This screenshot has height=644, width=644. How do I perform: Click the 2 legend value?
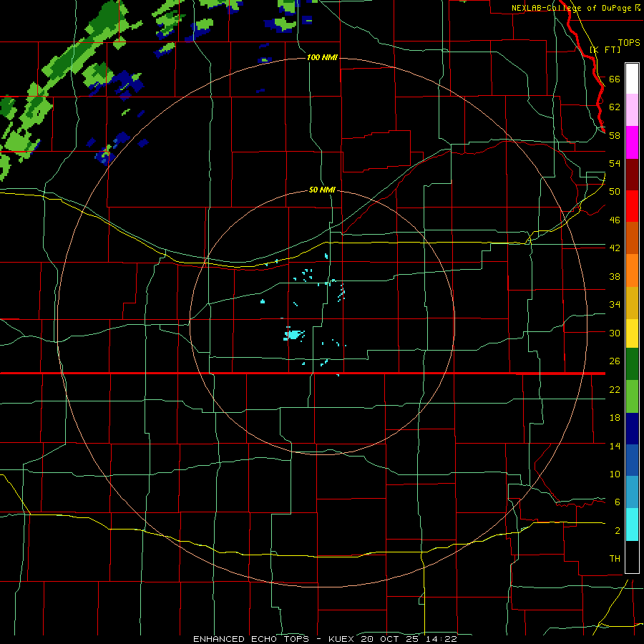[618, 530]
